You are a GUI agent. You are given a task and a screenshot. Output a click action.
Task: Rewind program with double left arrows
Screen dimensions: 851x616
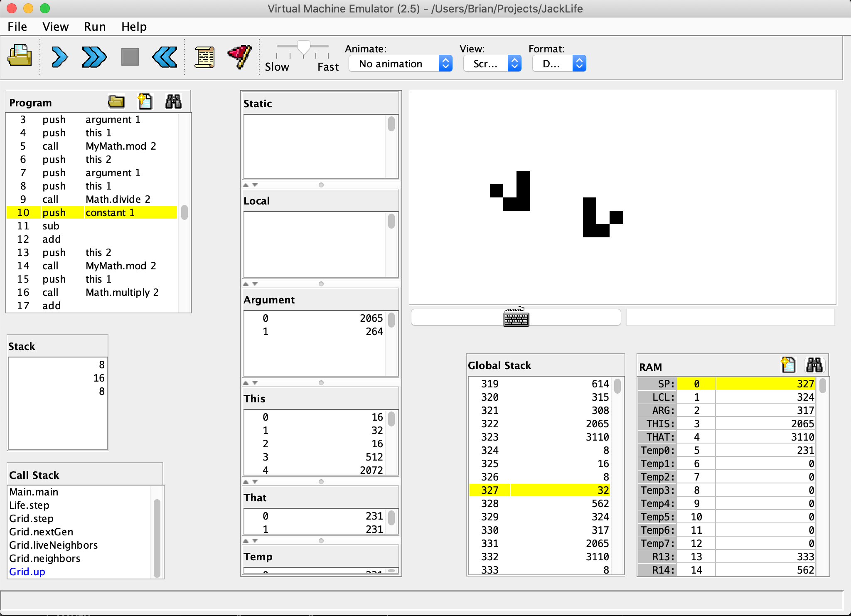tap(165, 57)
